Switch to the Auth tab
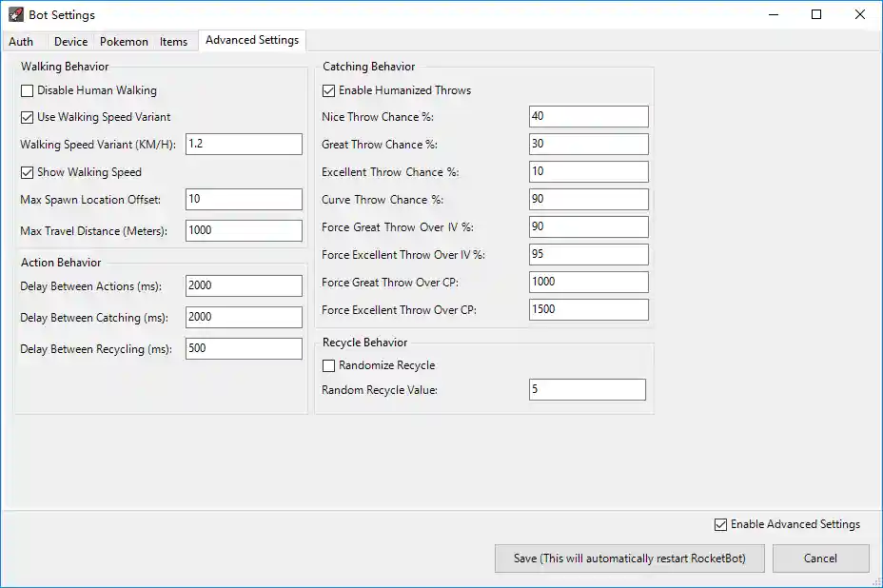The image size is (883, 588). [21, 42]
